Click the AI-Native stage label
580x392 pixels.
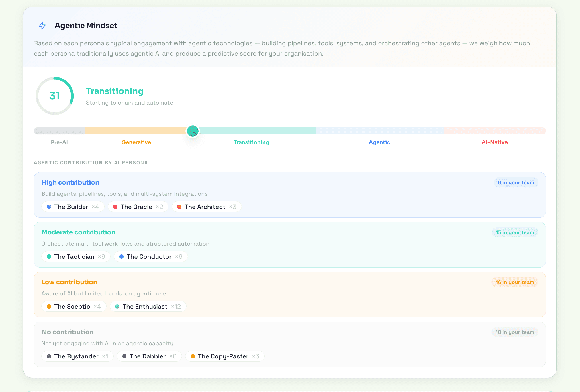pyautogui.click(x=495, y=142)
